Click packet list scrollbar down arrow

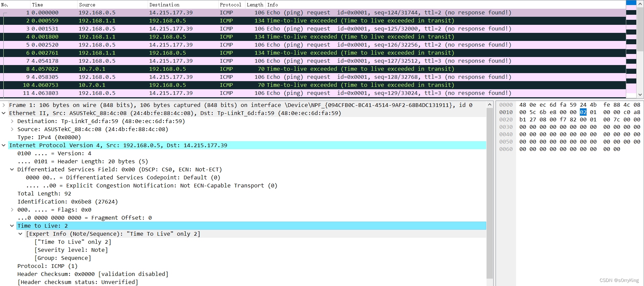(640, 95)
